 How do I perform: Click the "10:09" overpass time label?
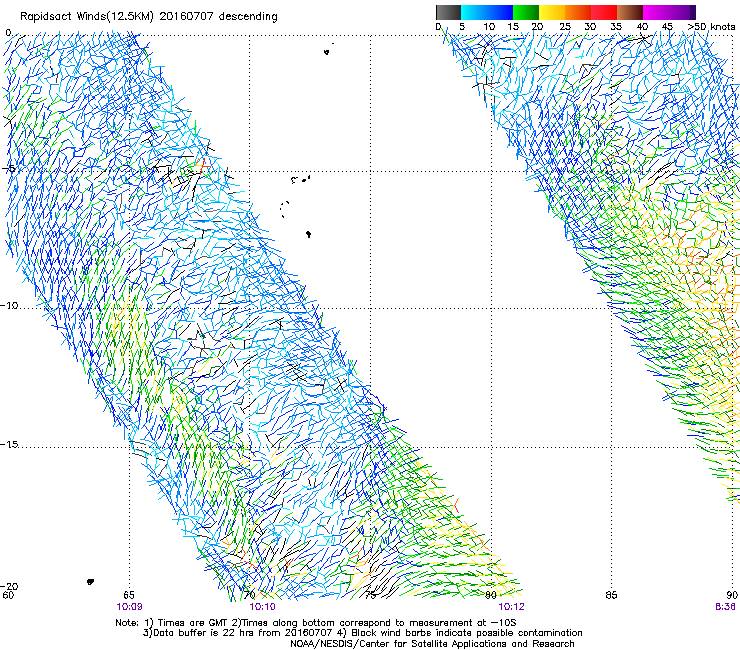pos(129,607)
